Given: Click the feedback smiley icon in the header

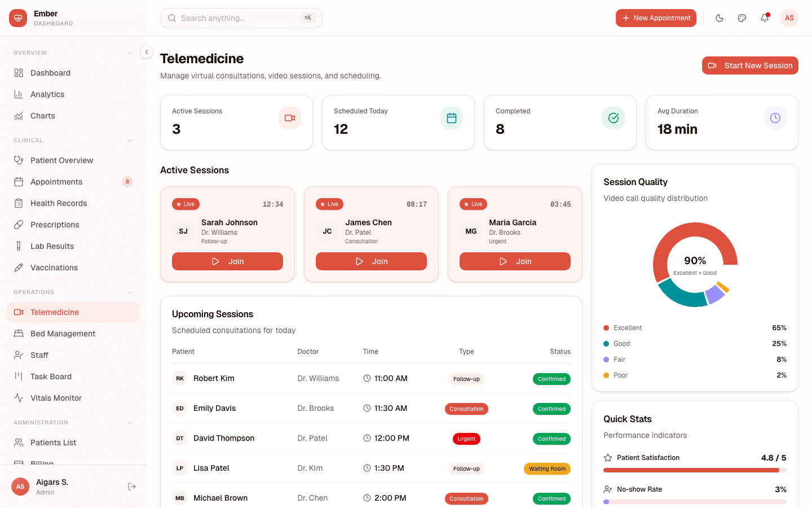Looking at the screenshot, I should click(742, 18).
